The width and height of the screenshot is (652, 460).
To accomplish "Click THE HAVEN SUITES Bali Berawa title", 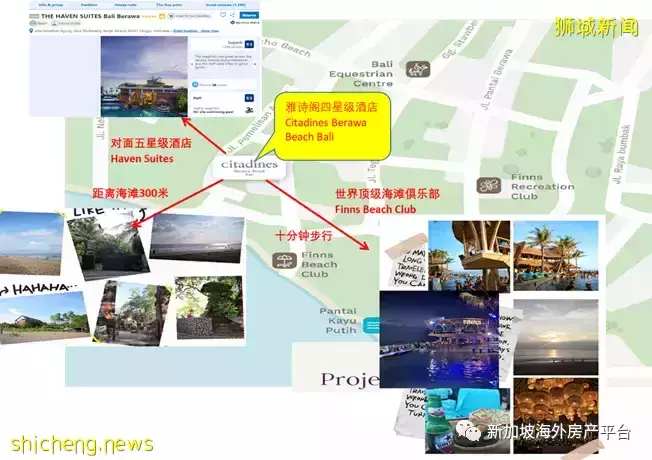I will coord(90,16).
